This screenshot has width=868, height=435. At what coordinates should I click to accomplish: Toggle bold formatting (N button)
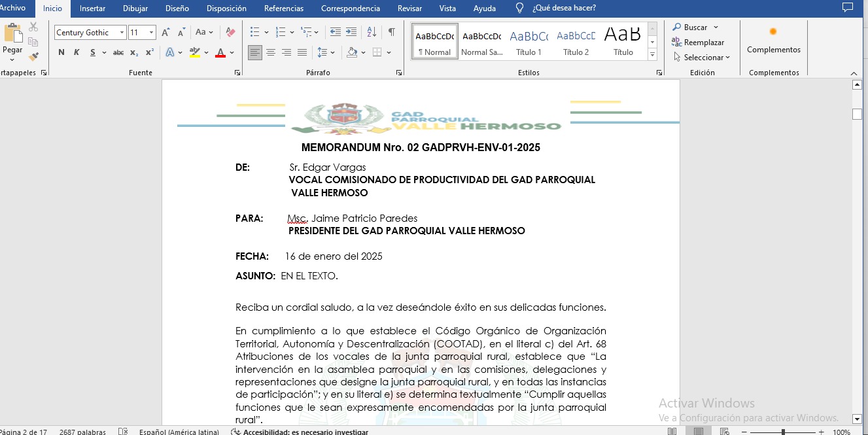point(61,52)
